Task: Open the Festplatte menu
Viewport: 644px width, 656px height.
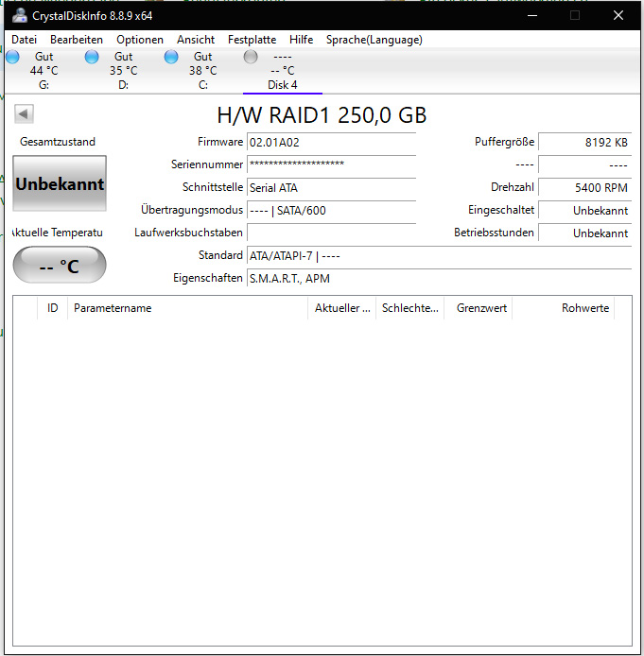Action: click(252, 40)
